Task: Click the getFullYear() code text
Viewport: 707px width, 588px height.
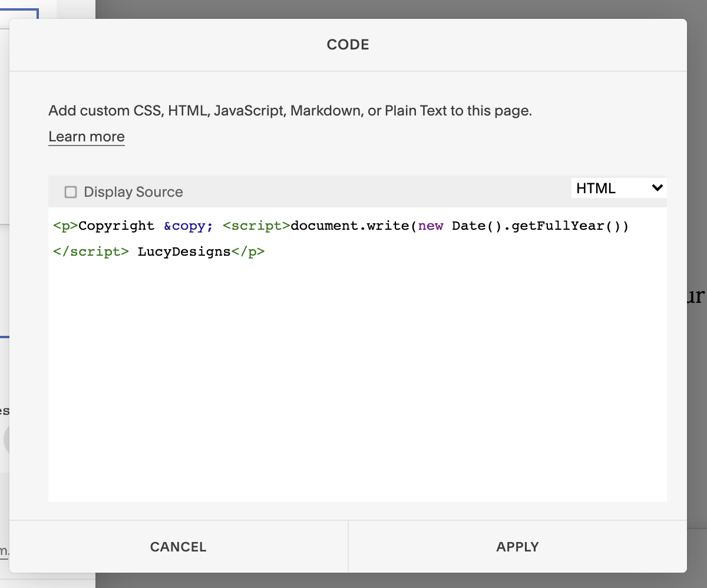Action: (x=566, y=226)
